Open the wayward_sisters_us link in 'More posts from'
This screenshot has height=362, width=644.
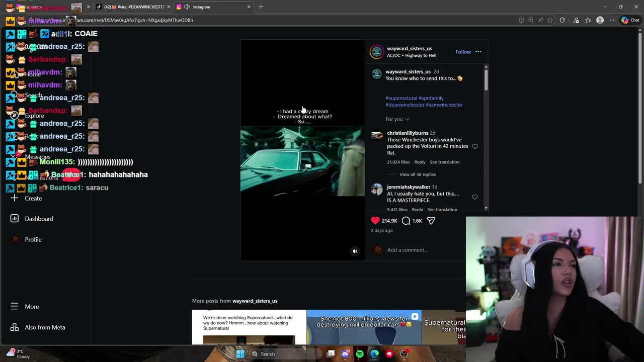(x=255, y=301)
